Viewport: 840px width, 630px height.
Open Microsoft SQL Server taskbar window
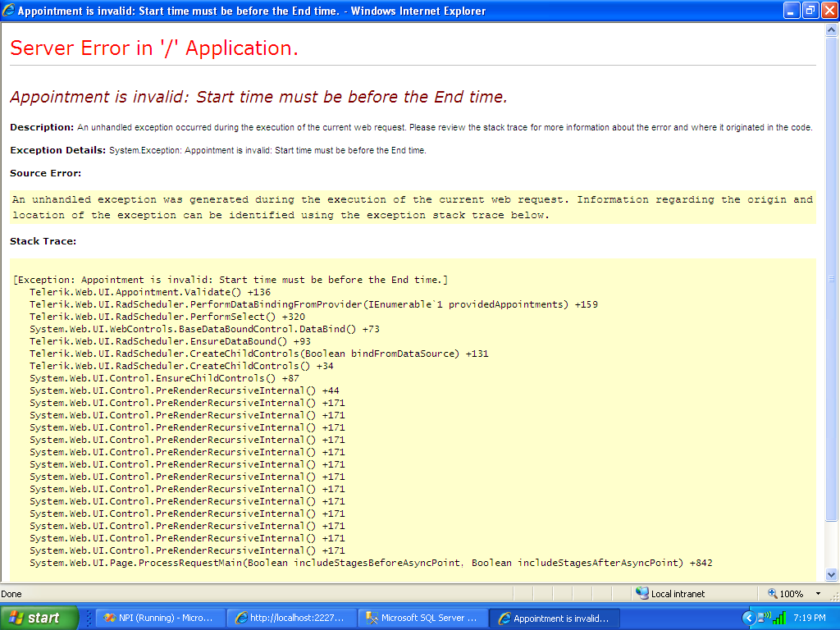coord(422,618)
